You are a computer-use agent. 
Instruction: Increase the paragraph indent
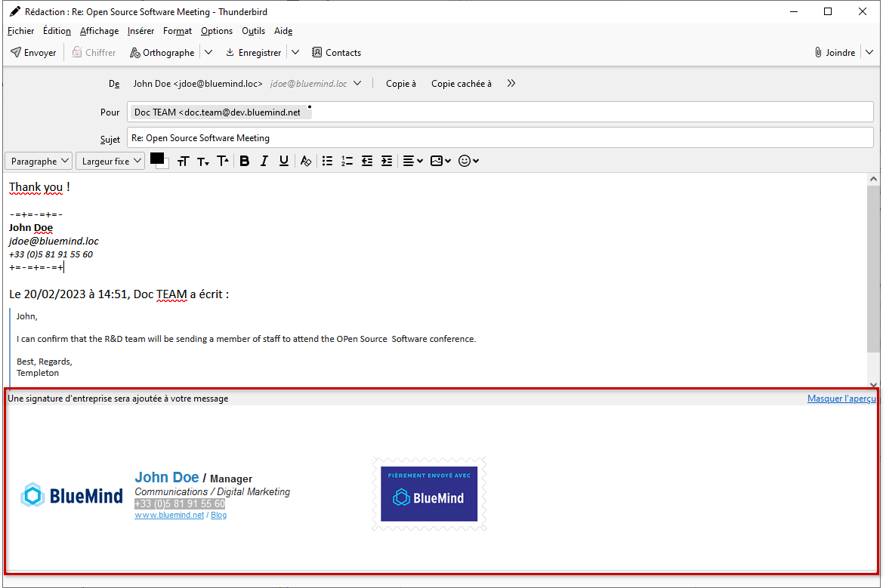tap(387, 161)
